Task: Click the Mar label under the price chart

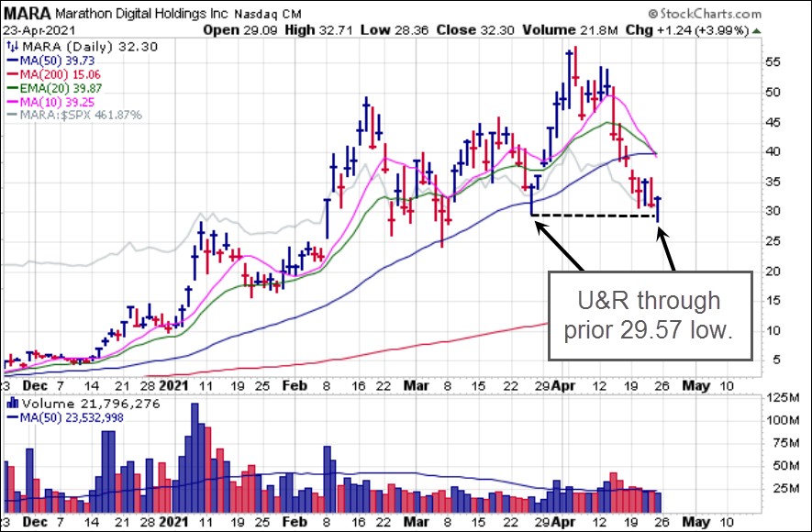Action: (417, 385)
